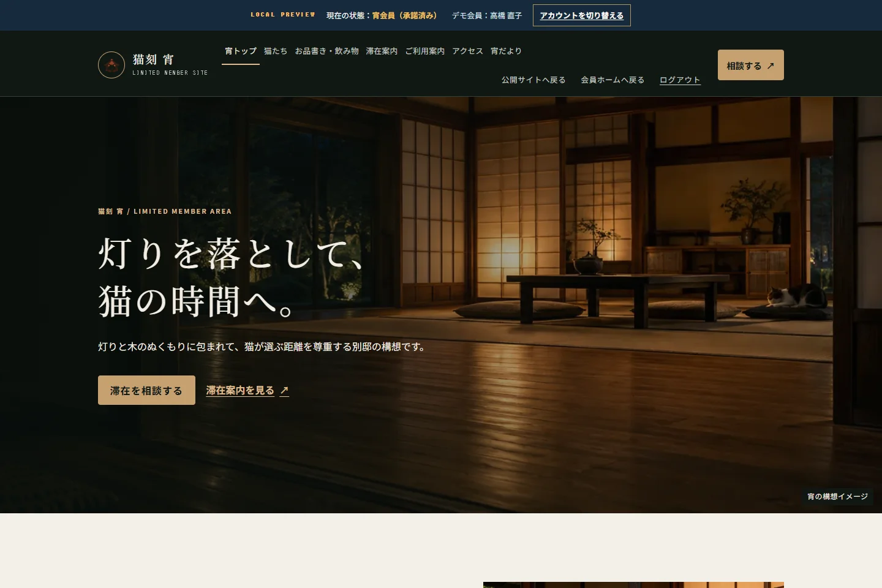The image size is (882, 588).
Task: Open お品書き・飲み物 menu item
Action: click(x=327, y=51)
